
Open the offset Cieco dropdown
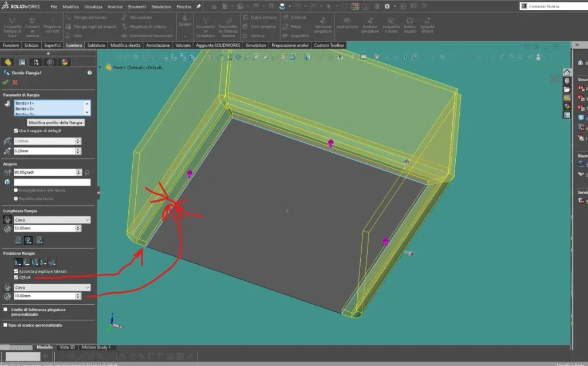(x=52, y=288)
